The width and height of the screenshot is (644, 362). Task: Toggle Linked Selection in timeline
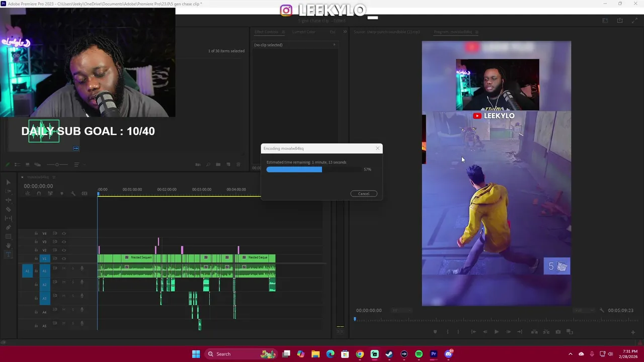(x=50, y=193)
